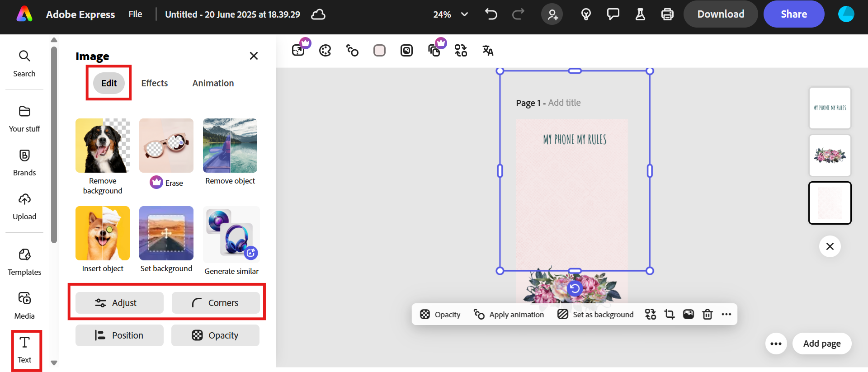Screen dimensions: 868x372
Task: Click Opacity in the floating toolbar
Action: coord(440,314)
